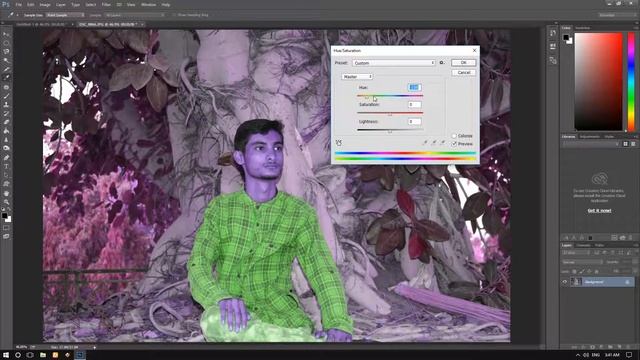The width and height of the screenshot is (640, 360).
Task: Open the Preset dropdown showing Custom
Action: pyautogui.click(x=393, y=63)
